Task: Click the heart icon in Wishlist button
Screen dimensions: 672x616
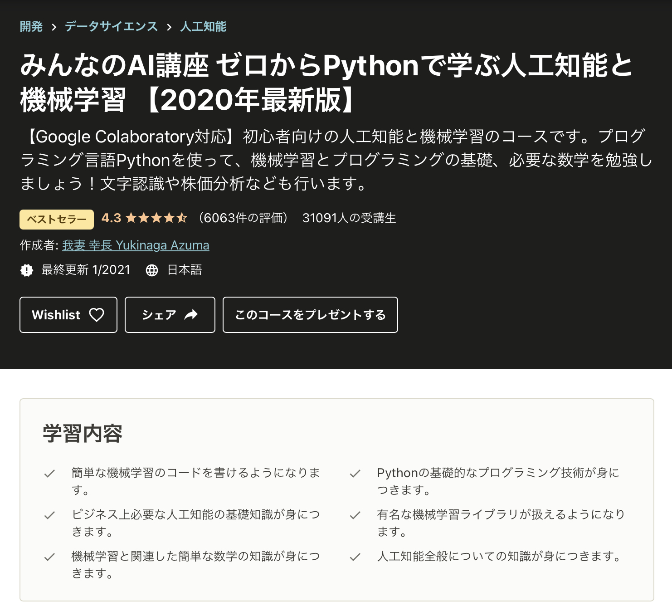Action: 97,315
